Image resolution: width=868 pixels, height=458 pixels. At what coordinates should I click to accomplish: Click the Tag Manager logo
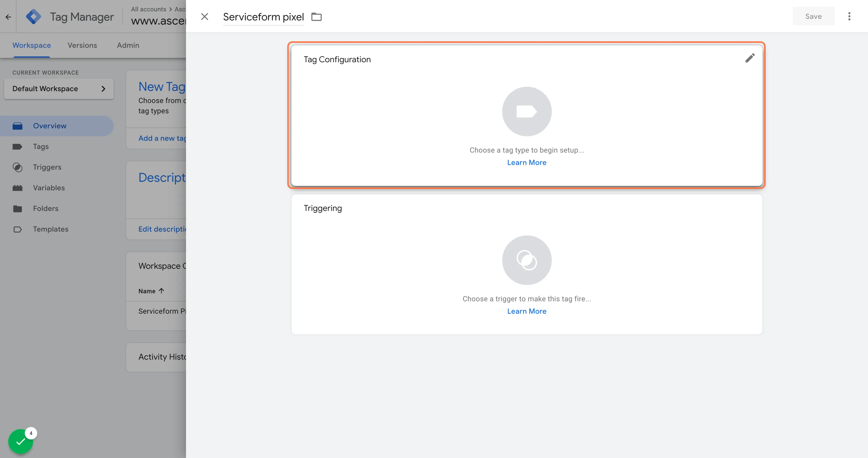coord(34,17)
